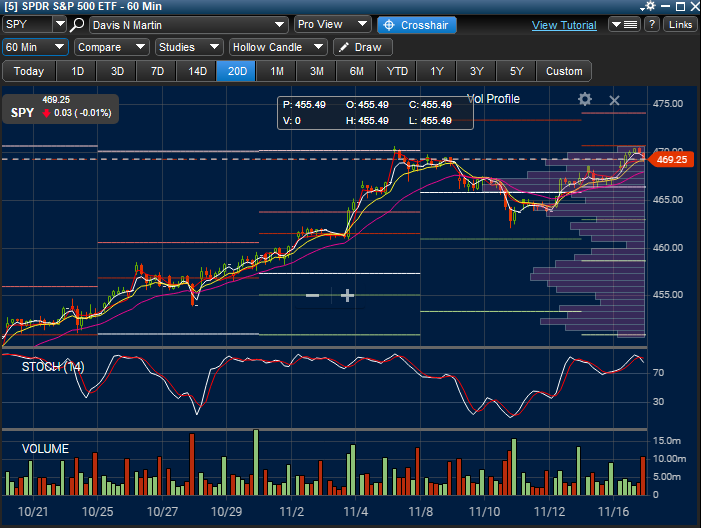Click the STOCH (14) indicator label
701x528 pixels.
pos(53,367)
